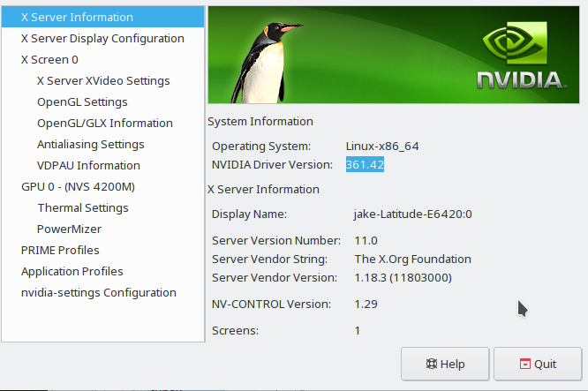Select X Server Information in the sidebar
Viewport: 588px width, 391px height.
[78, 18]
